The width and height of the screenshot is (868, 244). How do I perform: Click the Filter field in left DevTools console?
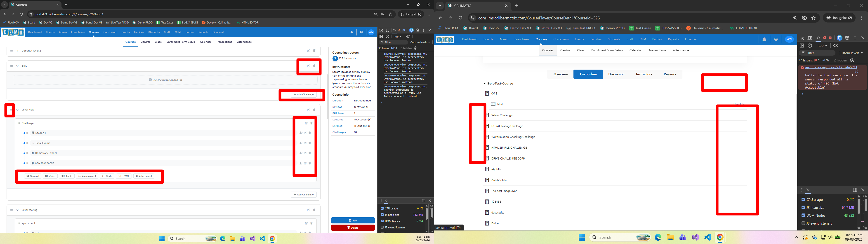click(393, 42)
